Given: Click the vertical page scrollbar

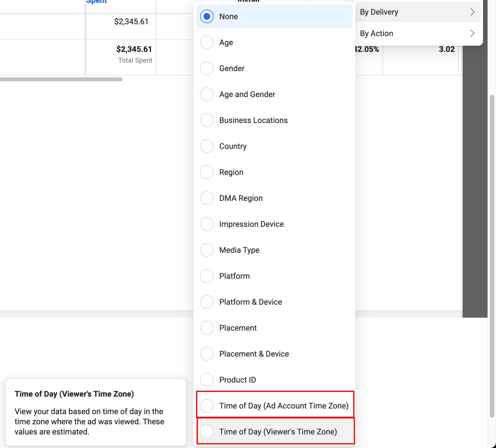Looking at the screenshot, I should click(492, 256).
